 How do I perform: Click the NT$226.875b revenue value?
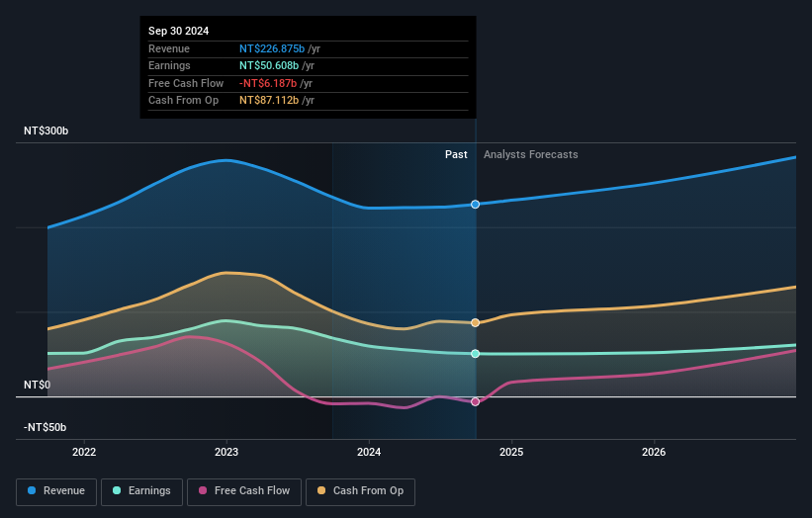pos(272,48)
